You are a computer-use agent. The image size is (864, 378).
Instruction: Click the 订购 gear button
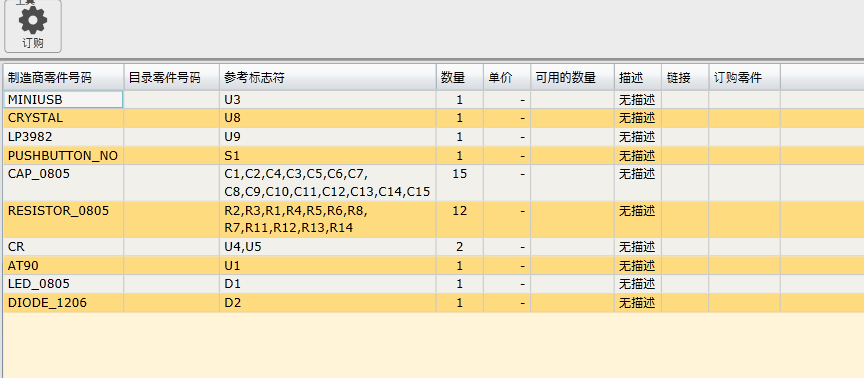tap(33, 26)
